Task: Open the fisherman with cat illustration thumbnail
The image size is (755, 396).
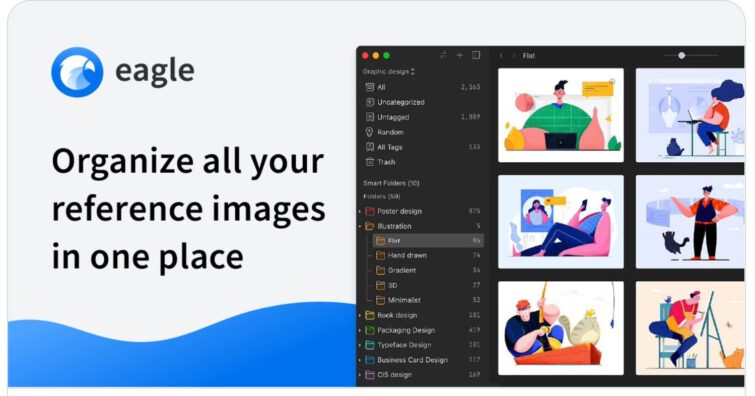Action: click(x=561, y=328)
